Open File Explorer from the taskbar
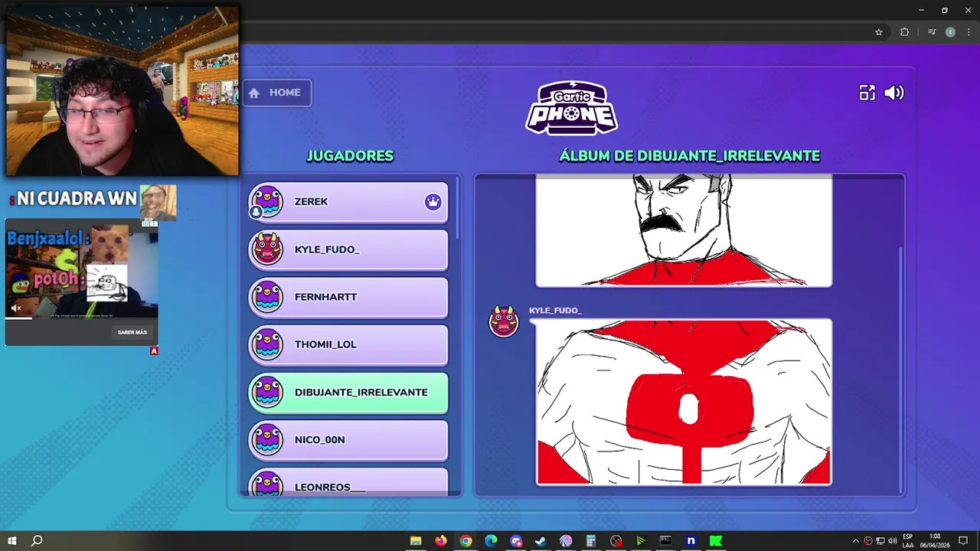This screenshot has width=980, height=551. click(416, 541)
